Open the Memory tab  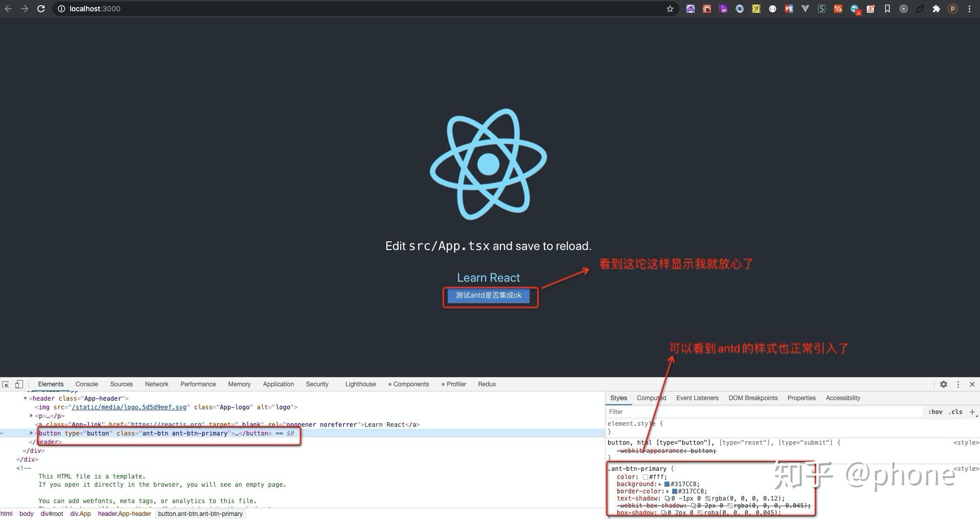point(239,384)
